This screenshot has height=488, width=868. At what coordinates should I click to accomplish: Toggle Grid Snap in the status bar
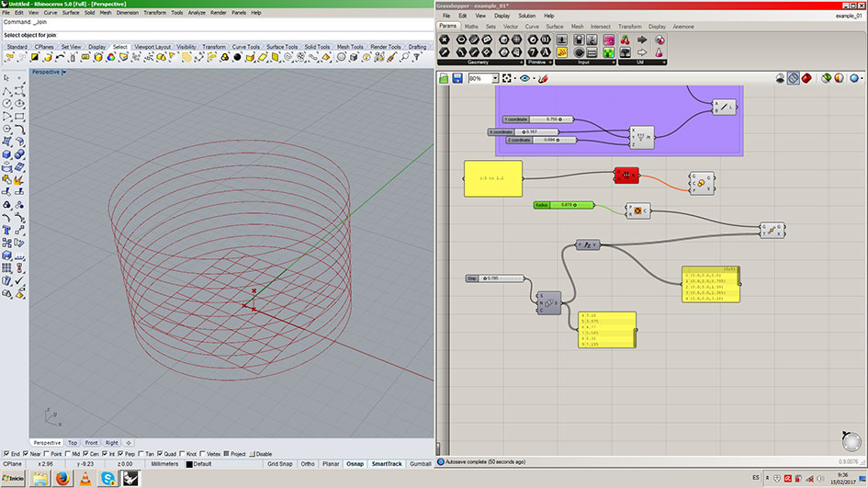coord(279,464)
